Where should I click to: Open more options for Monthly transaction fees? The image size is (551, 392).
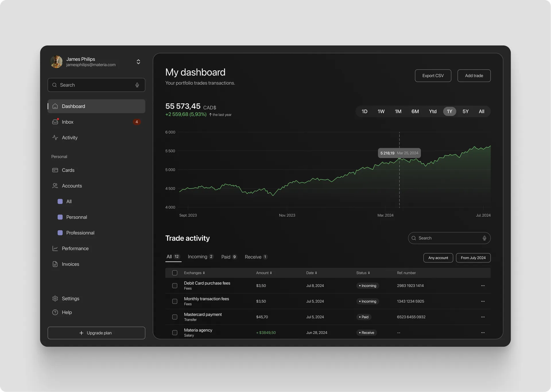[x=483, y=301]
